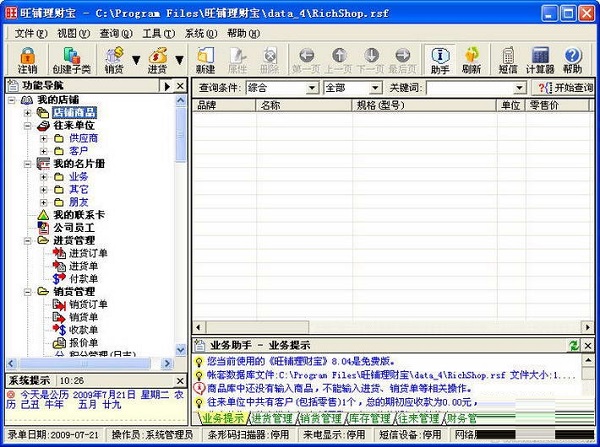Collapse the 进货管理 tree node
The height and width of the screenshot is (447, 600).
tap(28, 241)
